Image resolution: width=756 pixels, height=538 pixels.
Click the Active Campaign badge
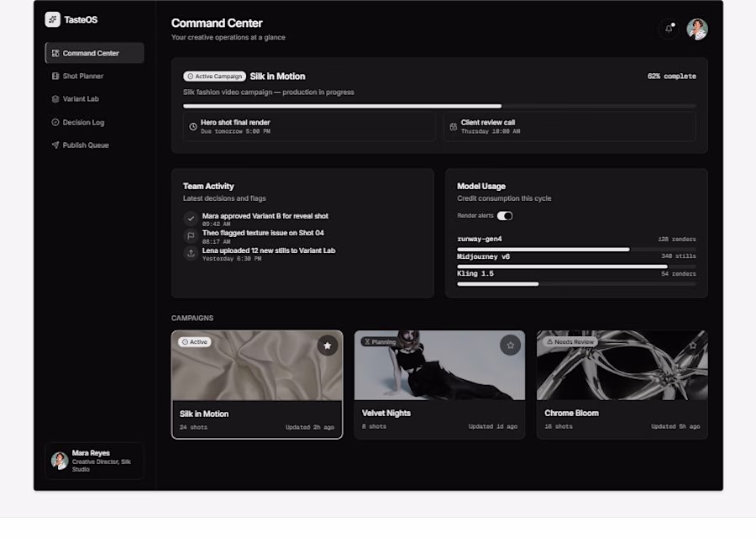click(214, 76)
